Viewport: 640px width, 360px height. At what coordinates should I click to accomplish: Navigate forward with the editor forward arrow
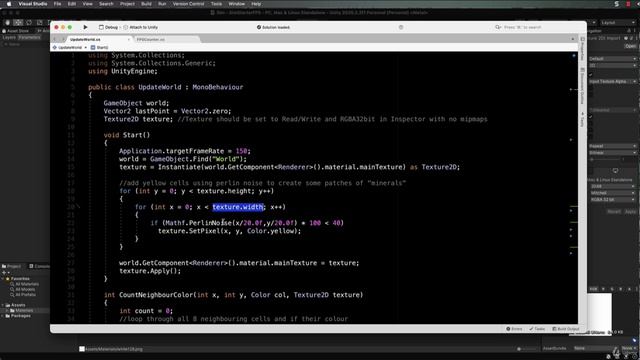(x=63, y=40)
